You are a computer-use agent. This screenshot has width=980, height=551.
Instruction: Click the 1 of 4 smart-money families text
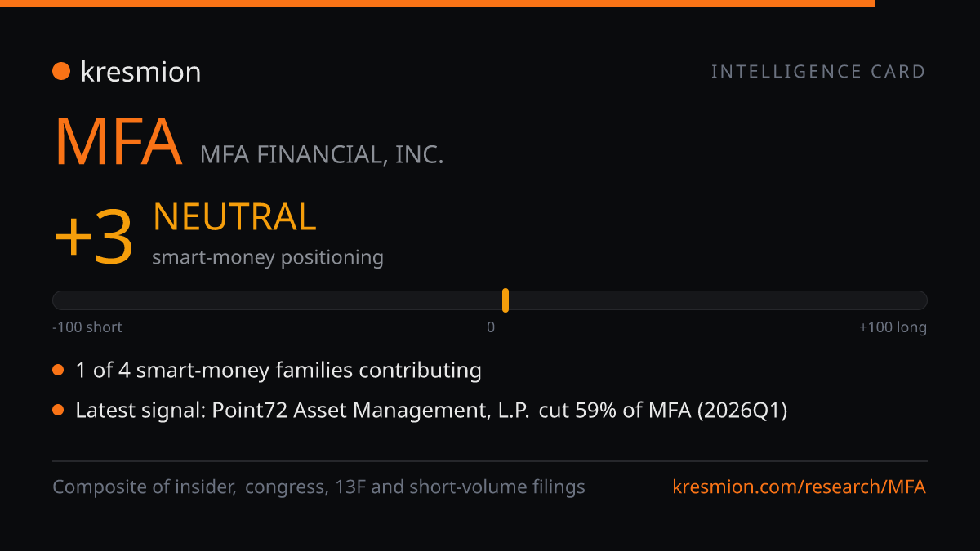pos(278,371)
